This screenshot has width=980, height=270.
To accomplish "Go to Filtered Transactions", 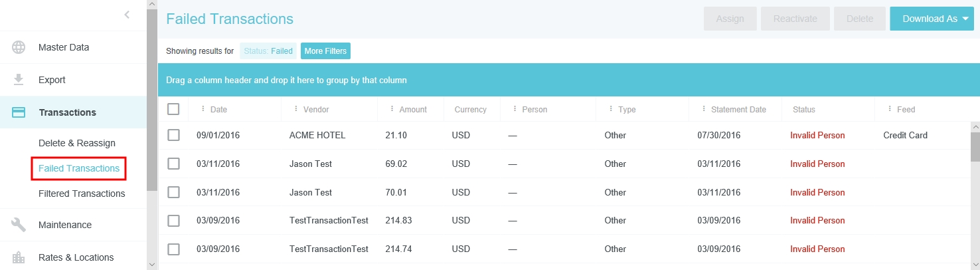I will click(x=82, y=194).
